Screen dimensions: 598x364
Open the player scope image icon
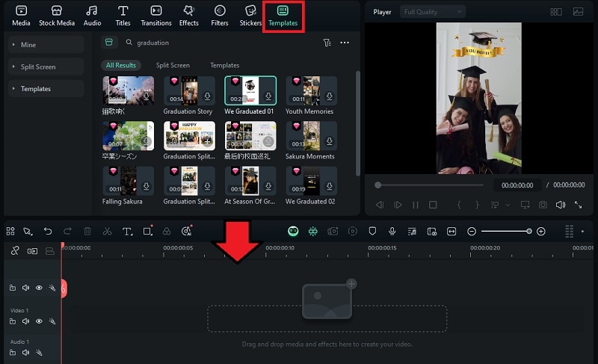tap(578, 12)
